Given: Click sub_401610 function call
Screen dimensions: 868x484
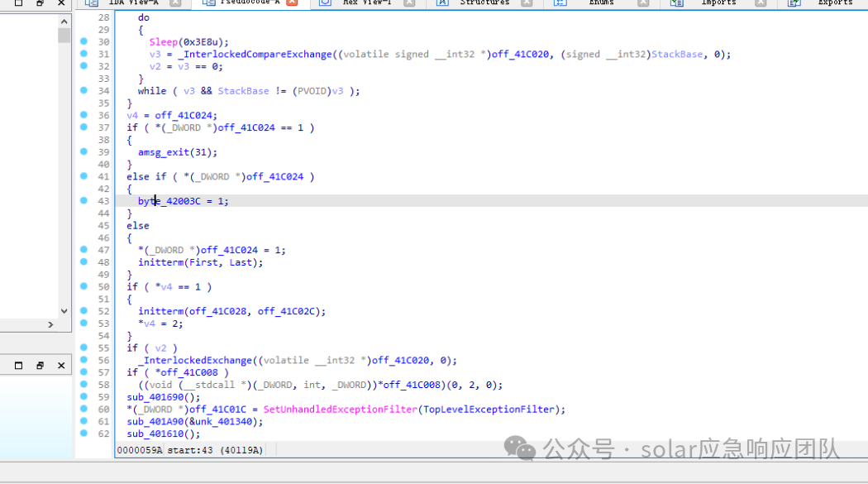Looking at the screenshot, I should 155,434.
